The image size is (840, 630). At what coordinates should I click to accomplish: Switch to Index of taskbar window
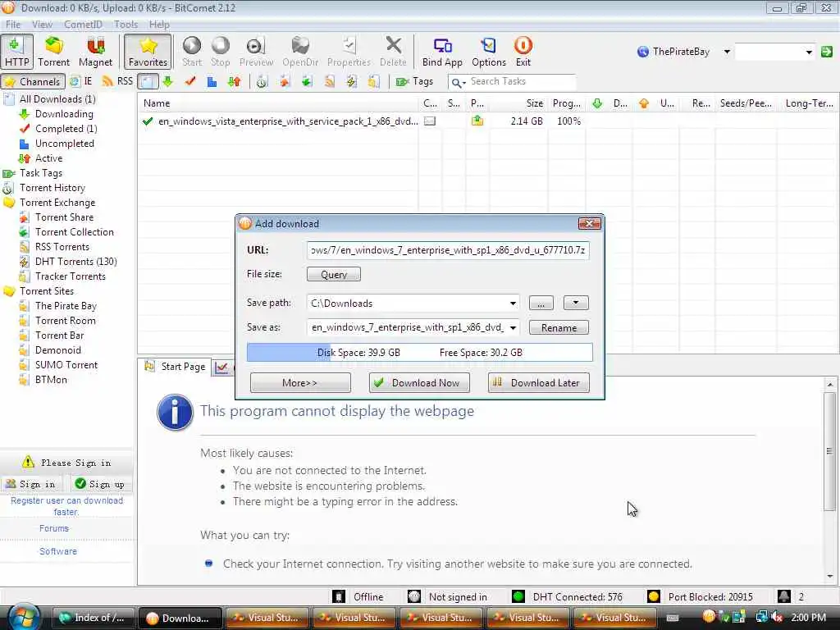pyautogui.click(x=92, y=618)
